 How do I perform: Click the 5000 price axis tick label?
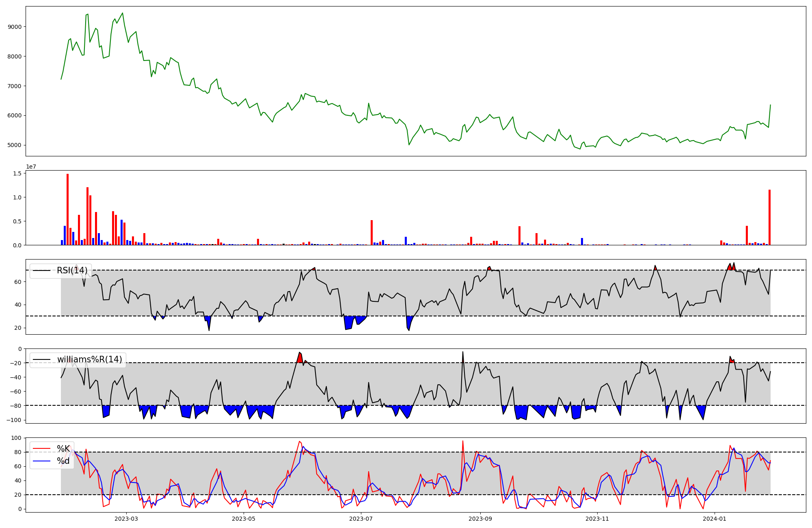[15, 145]
